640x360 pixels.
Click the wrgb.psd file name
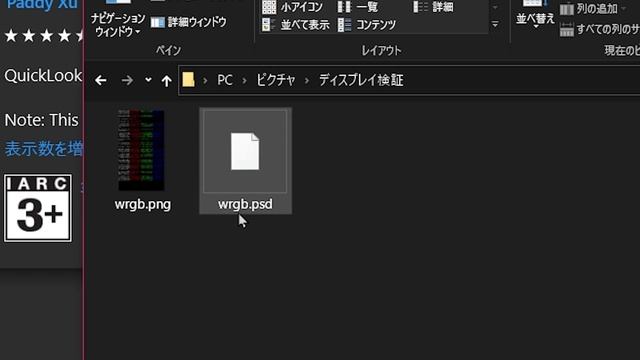[245, 204]
